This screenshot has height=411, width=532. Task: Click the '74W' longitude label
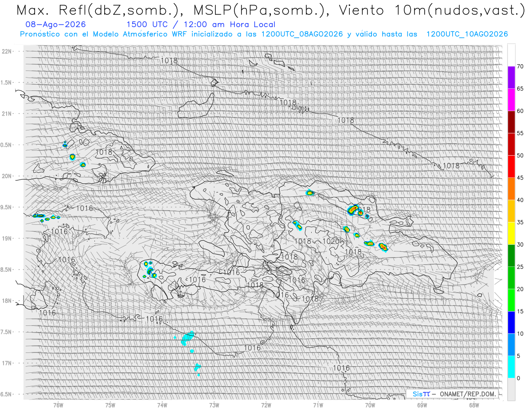(162, 404)
